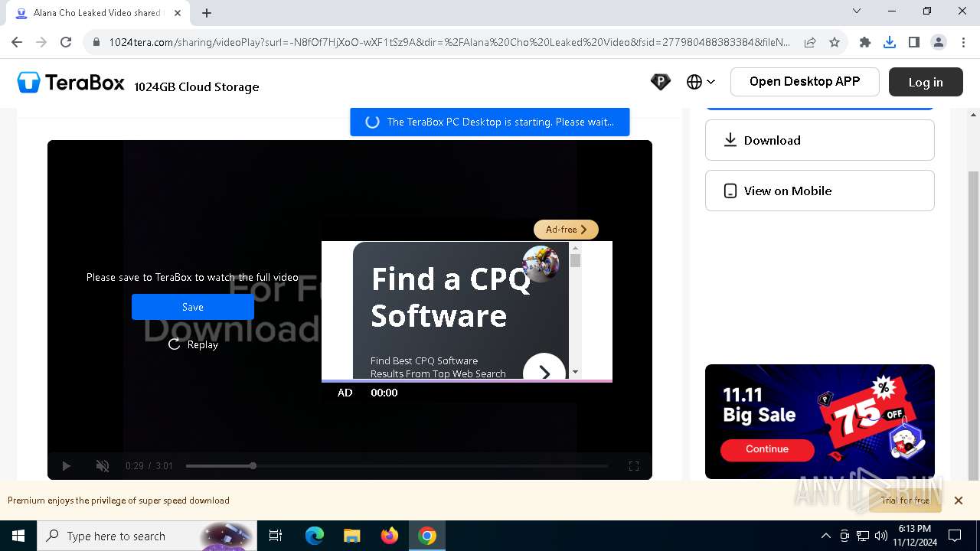
Task: Open Windows Start menu
Action: click(x=18, y=536)
